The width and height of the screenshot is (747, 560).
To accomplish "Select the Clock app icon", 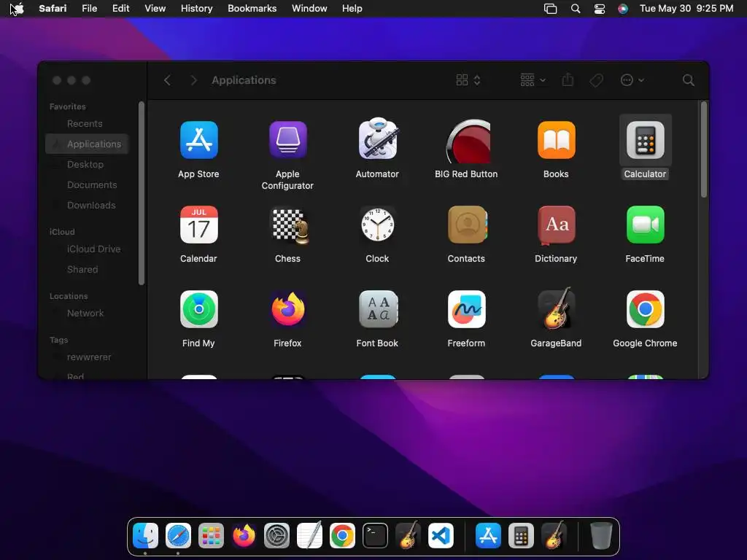I will click(x=377, y=225).
